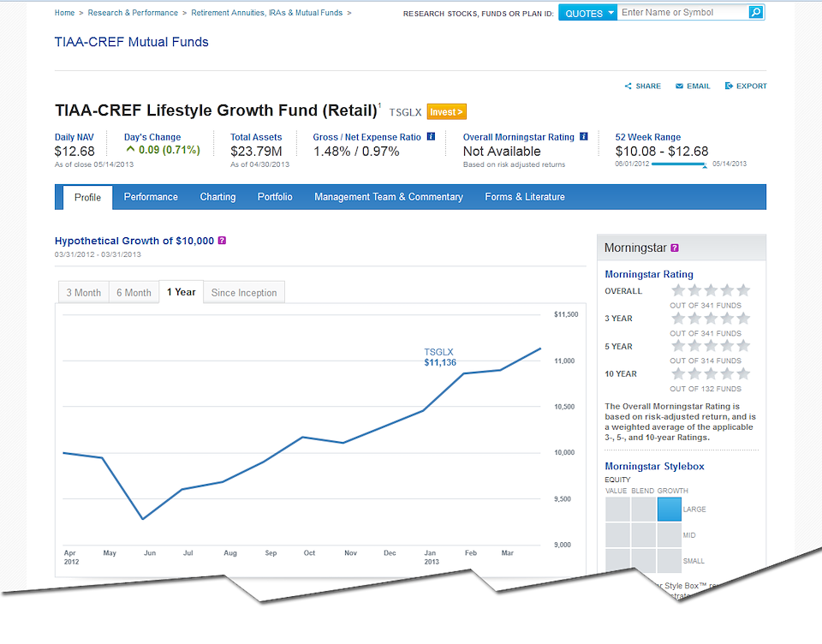822x644 pixels.
Task: Click the 10 Year rating stars
Action: tap(711, 373)
